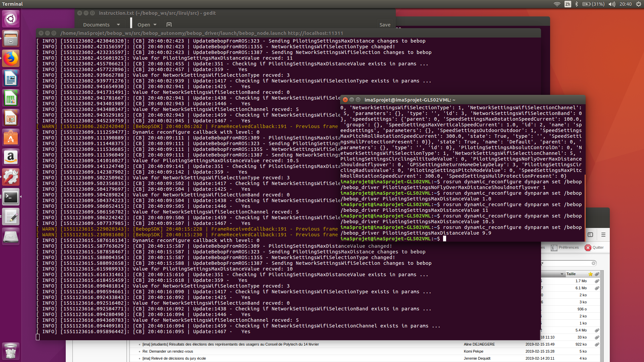Viewport: 644px width, 362px height.
Task: Click the Save button in gedit
Action: tap(385, 25)
